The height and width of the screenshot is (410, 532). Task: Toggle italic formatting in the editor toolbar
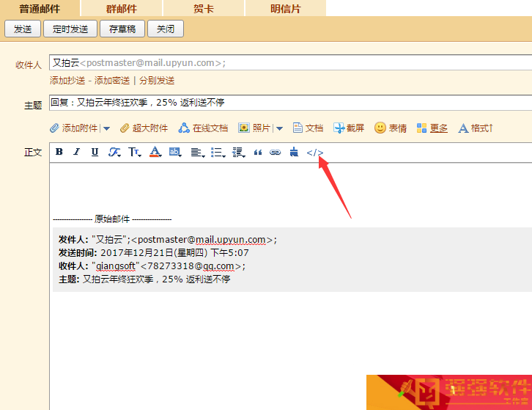point(76,153)
